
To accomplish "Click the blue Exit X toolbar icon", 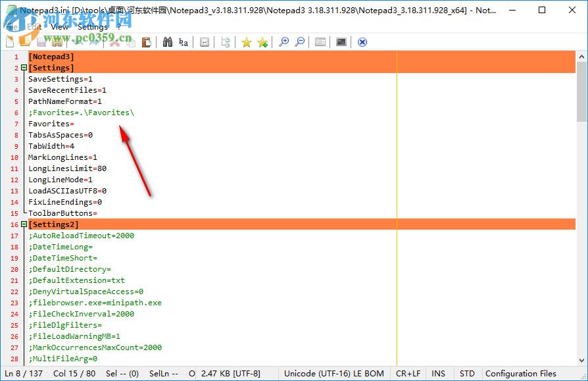I will tap(362, 42).
